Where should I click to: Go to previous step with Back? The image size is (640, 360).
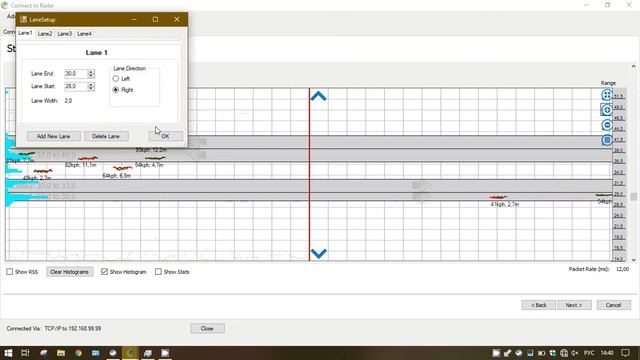tap(538, 305)
